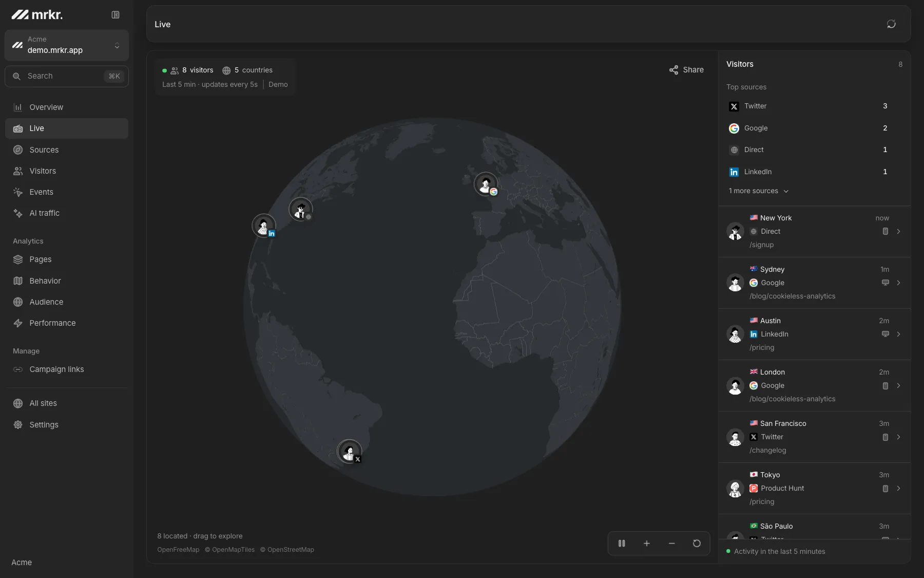Open Campaign links

67,369
